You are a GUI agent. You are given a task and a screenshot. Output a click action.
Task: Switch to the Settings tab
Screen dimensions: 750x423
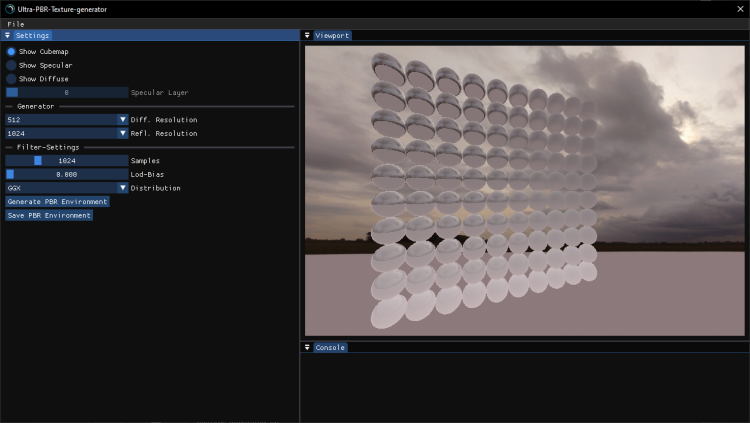click(32, 35)
